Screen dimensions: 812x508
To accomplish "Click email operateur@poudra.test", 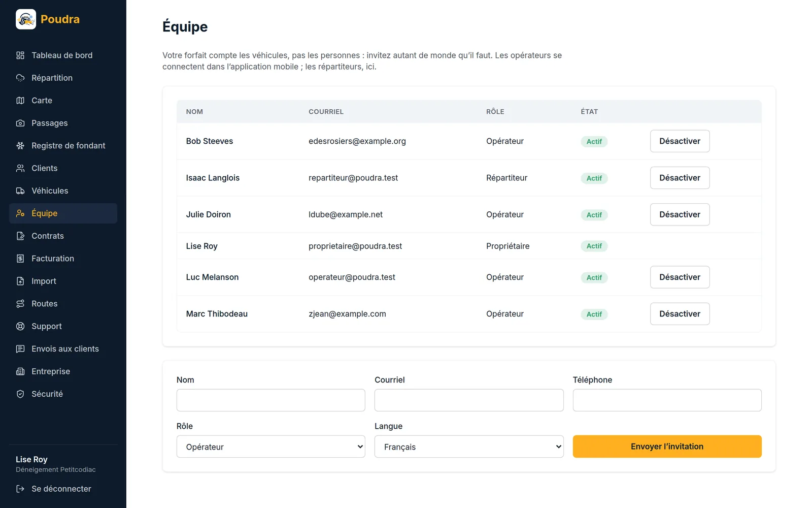I will (x=352, y=277).
